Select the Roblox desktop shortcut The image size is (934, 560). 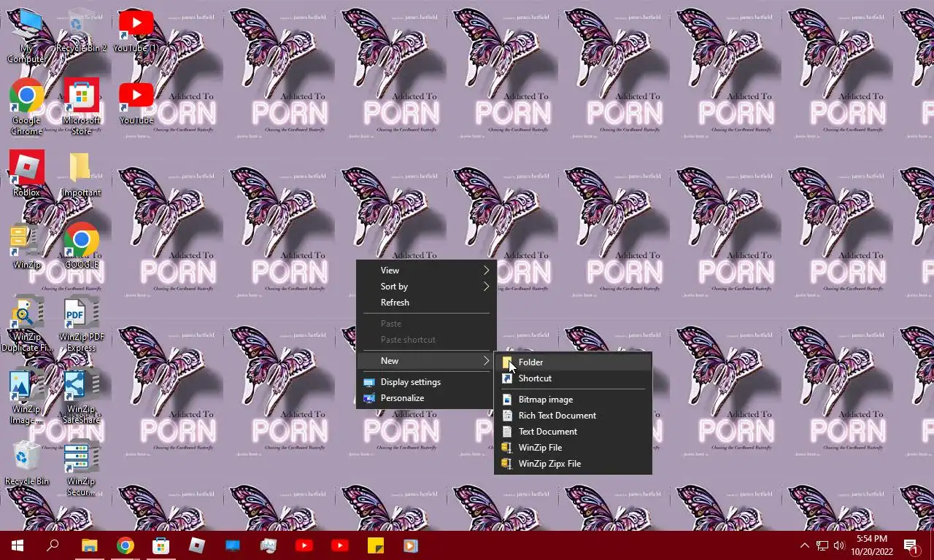[26, 174]
